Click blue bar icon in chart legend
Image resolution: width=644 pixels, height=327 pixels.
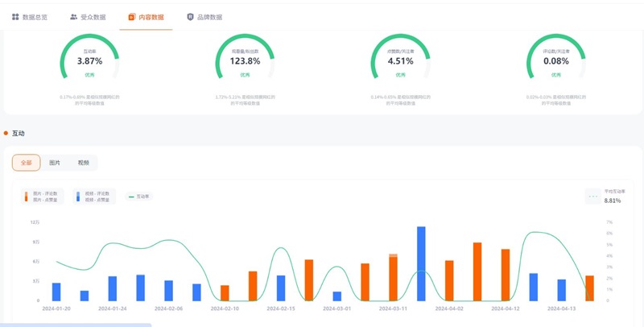click(78, 196)
